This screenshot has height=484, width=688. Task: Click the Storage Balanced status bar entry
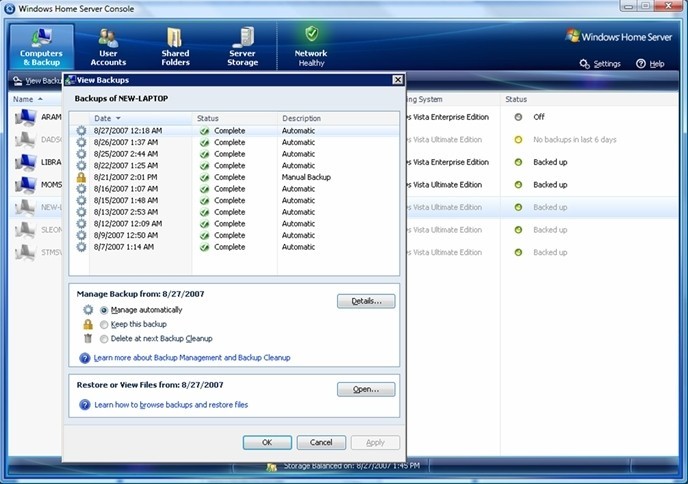343,466
